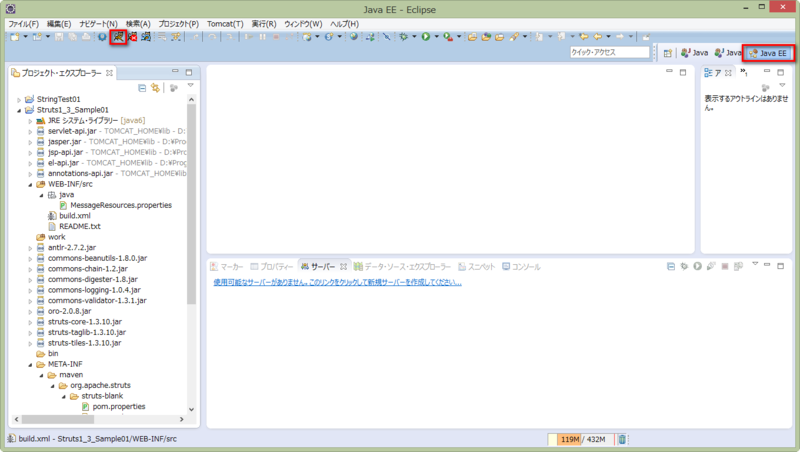This screenshot has width=800, height=452.
Task: Click Project Explorer horizontal scrollbar
Action: [58, 419]
